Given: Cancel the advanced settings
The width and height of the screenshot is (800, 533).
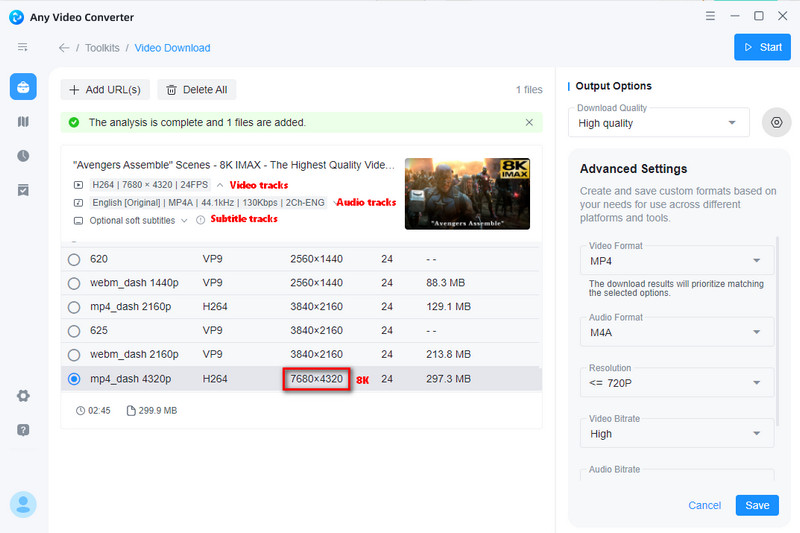Looking at the screenshot, I should (x=705, y=505).
